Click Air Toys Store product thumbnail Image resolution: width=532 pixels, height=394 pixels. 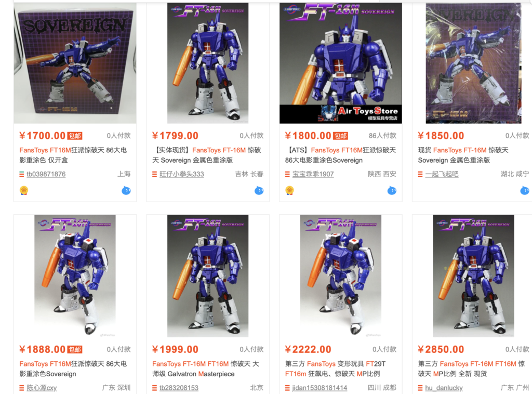[x=341, y=63]
